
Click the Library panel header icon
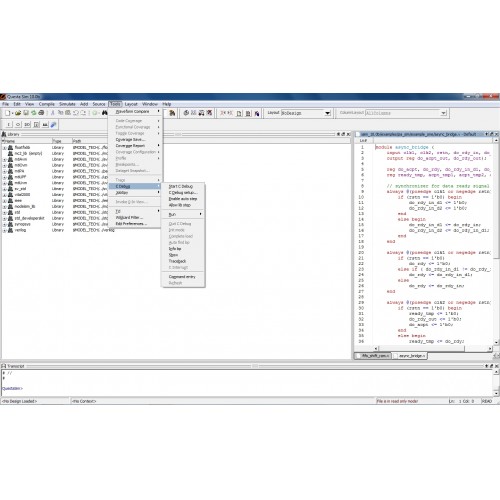(4, 134)
